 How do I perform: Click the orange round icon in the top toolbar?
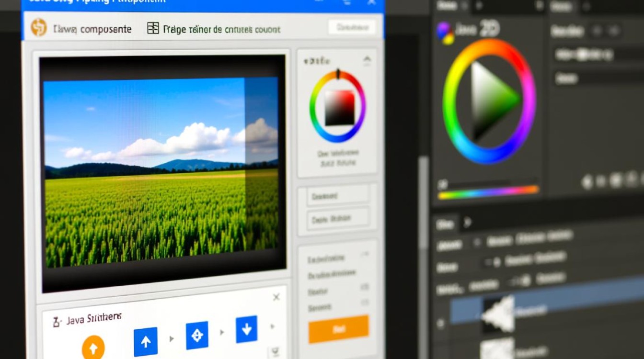pyautogui.click(x=39, y=28)
